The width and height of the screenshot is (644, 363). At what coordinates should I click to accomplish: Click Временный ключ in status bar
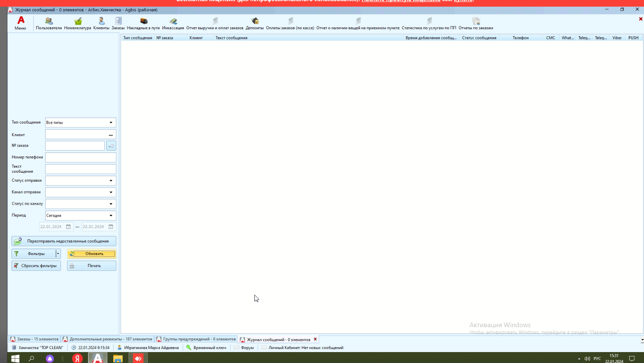[206, 348]
